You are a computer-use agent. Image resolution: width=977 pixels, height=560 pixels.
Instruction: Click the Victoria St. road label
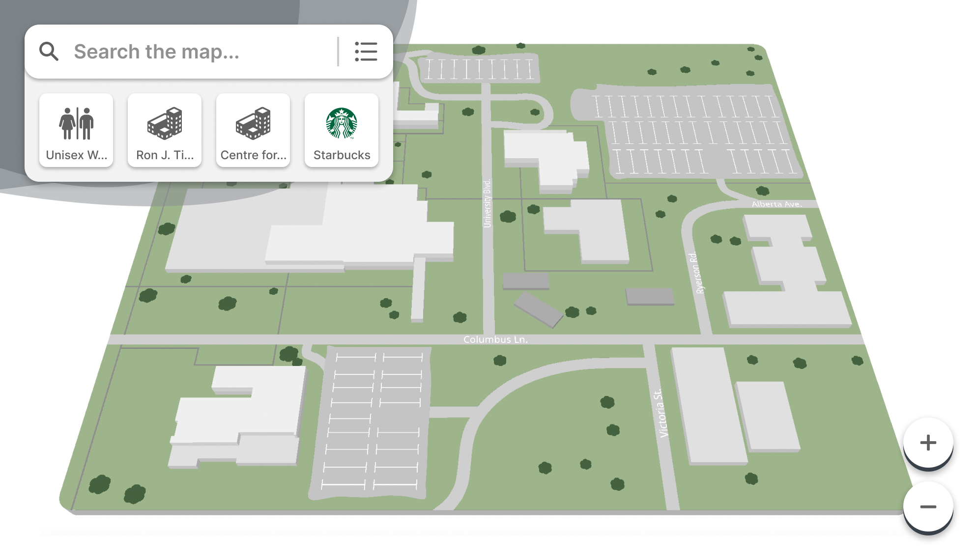[x=661, y=414]
